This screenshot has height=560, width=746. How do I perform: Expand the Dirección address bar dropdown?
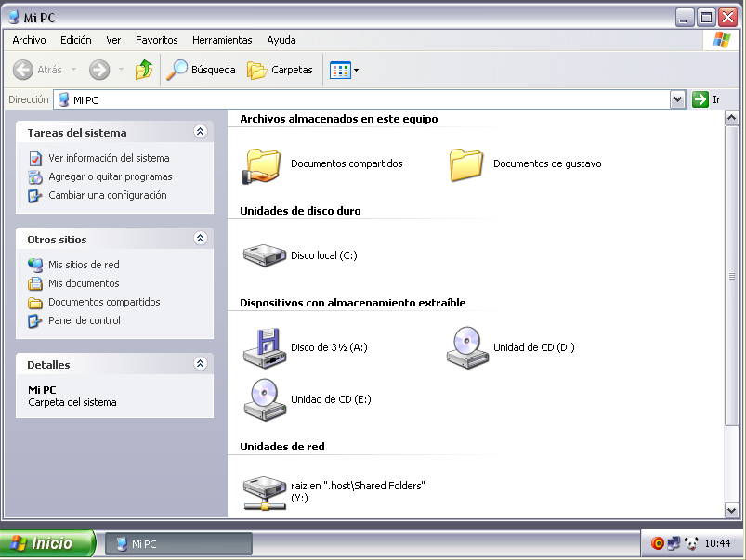pos(677,99)
